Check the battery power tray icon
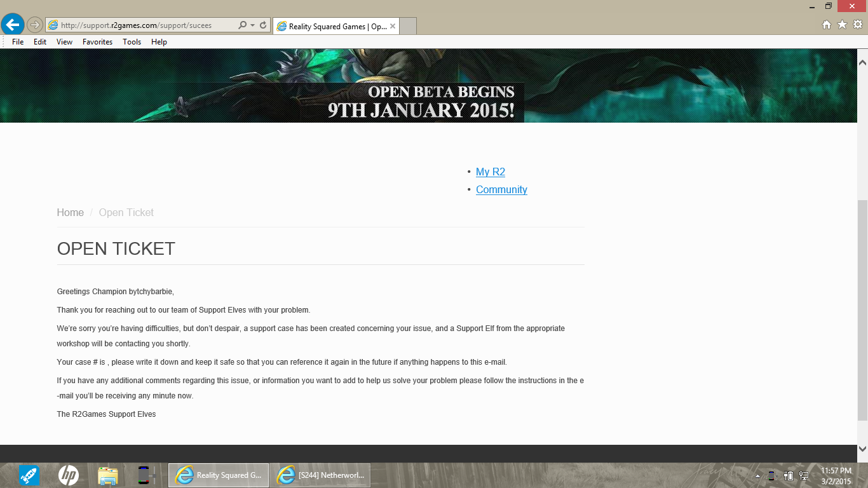Screen dimensions: 868x488 click(789, 475)
